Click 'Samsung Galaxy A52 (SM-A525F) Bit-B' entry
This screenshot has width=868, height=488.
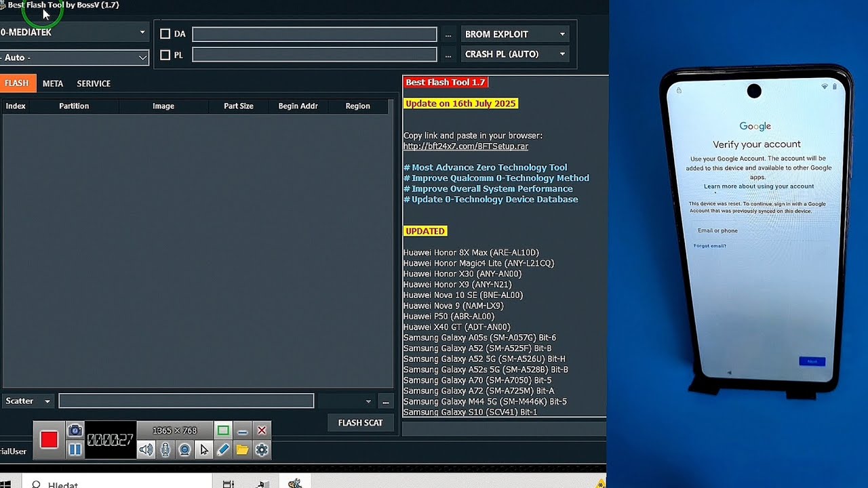coord(477,348)
